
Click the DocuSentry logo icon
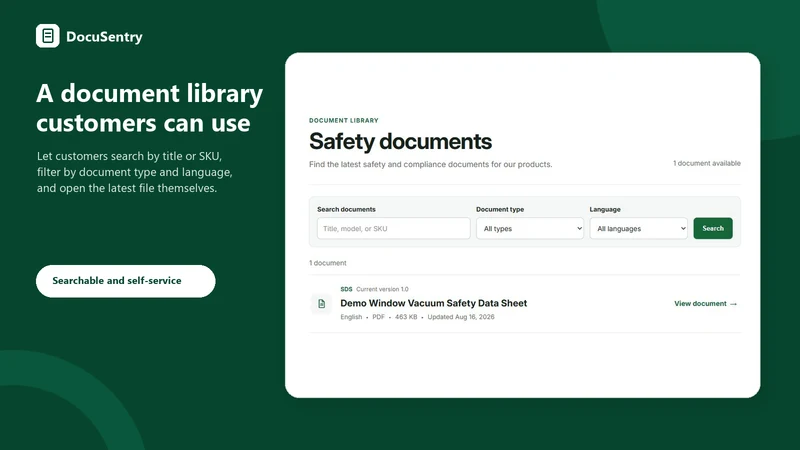click(47, 36)
